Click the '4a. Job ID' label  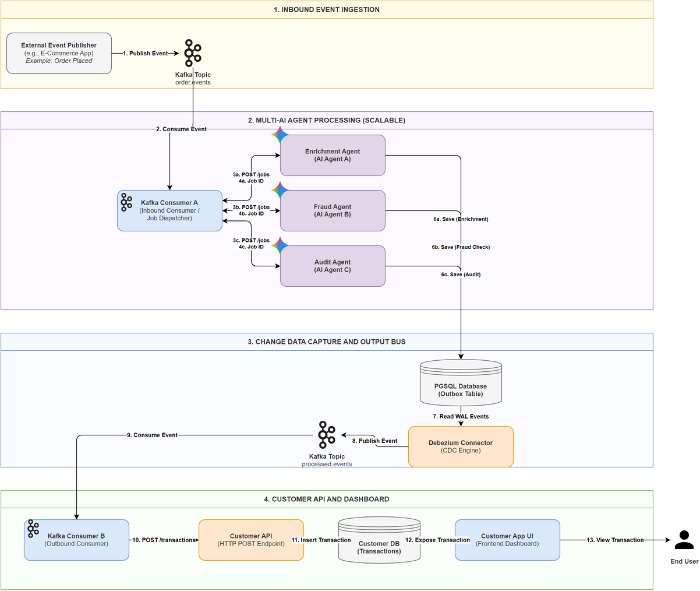click(251, 181)
